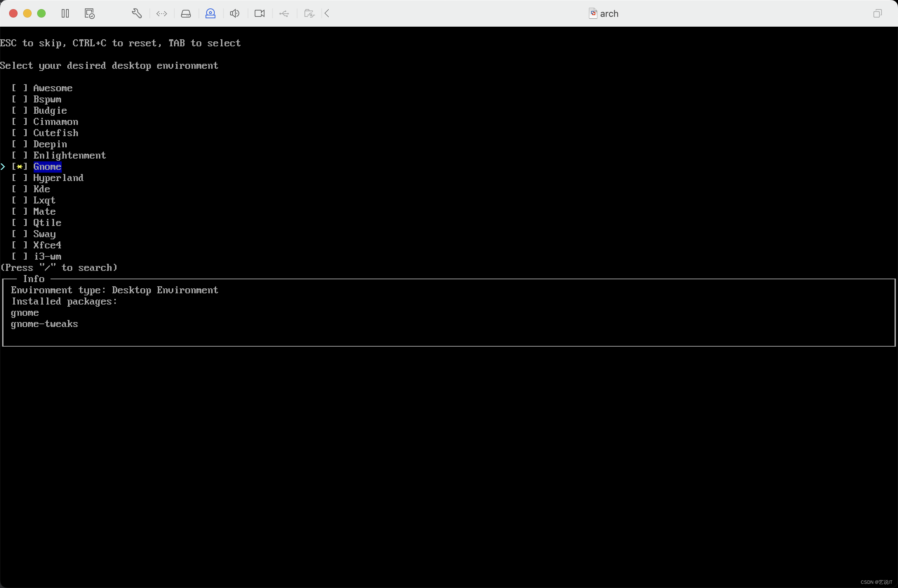Click the camera device icon
898x588 pixels.
260,14
